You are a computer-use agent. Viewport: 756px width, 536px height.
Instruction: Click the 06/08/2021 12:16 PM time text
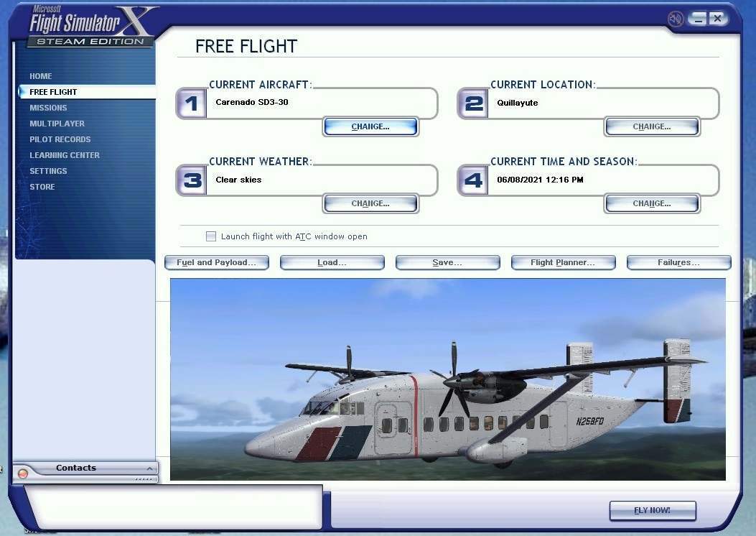pos(540,180)
